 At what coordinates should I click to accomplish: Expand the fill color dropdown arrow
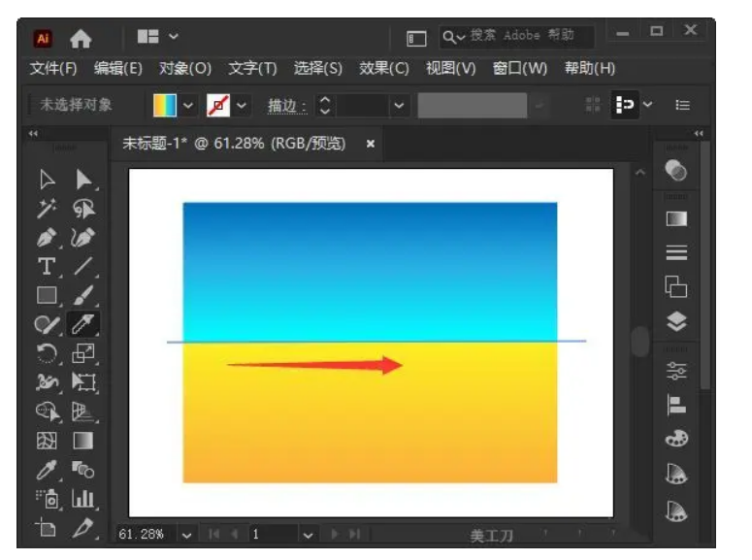coord(188,105)
